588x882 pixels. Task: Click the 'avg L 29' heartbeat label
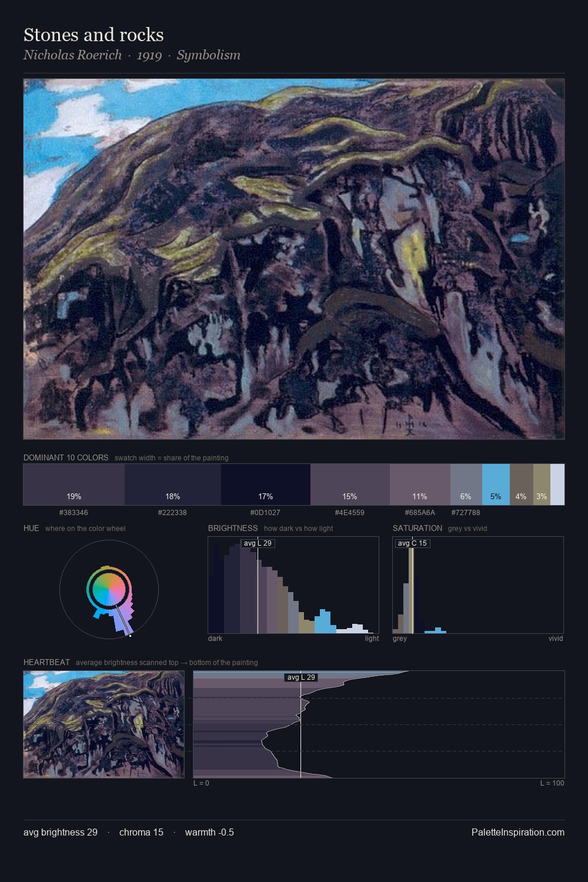(301, 677)
